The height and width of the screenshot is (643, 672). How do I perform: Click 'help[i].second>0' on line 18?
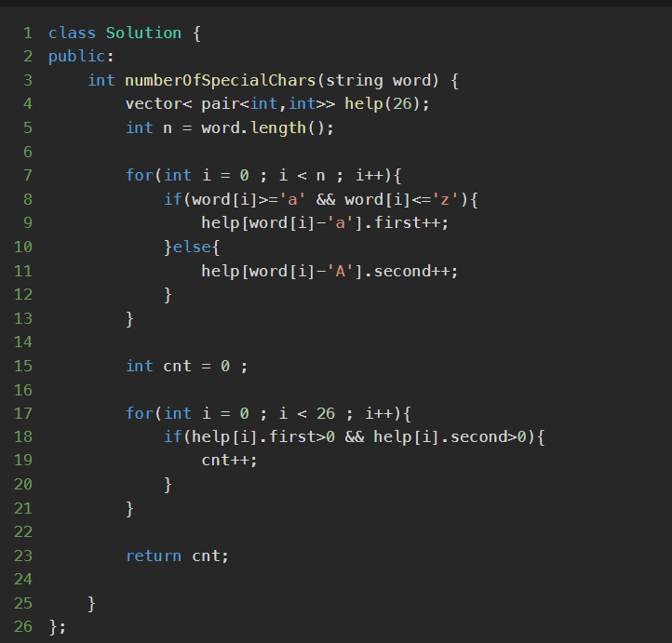[450, 437]
